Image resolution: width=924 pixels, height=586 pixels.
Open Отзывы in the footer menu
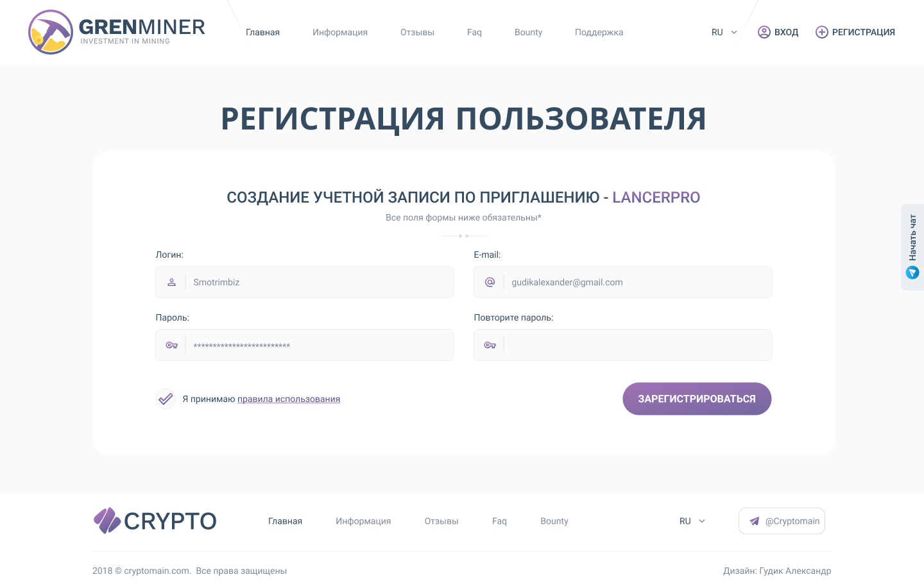pyautogui.click(x=441, y=521)
